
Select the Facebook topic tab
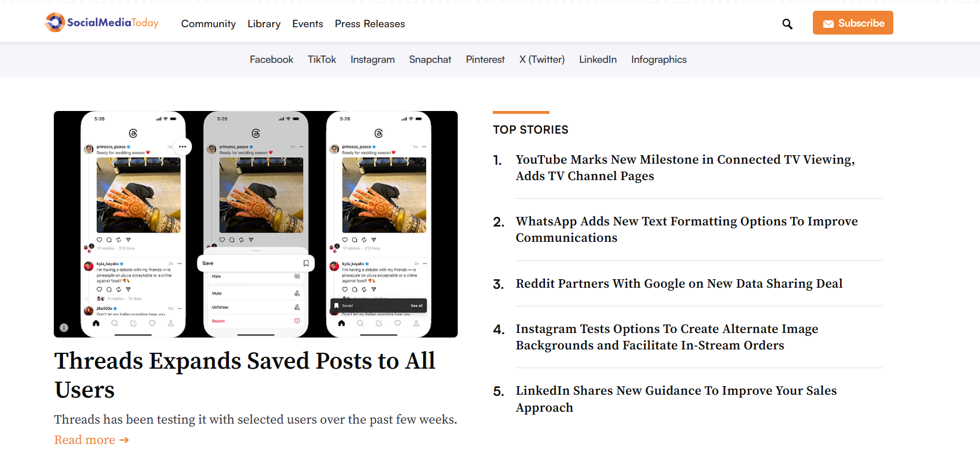click(x=271, y=59)
